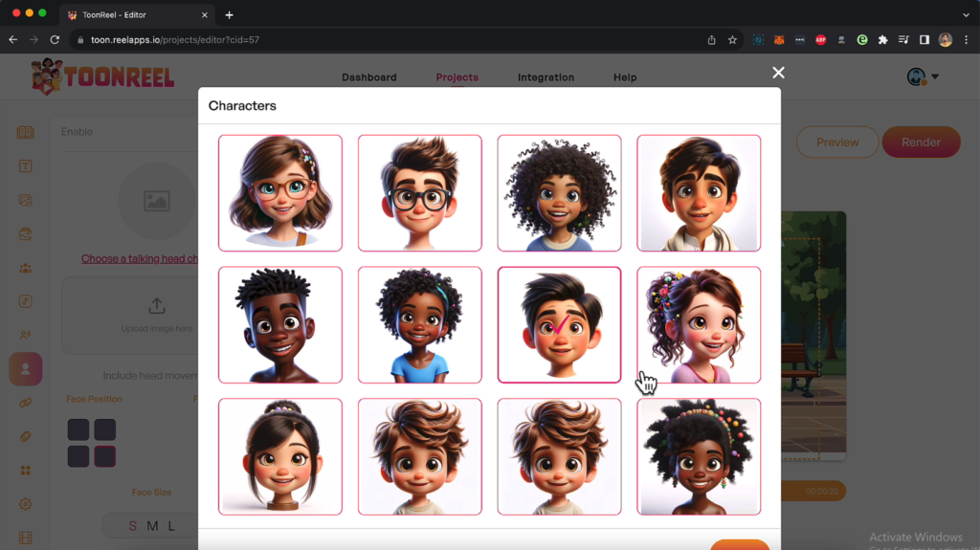Open a new browser tab
This screenshot has width=980, height=550.
point(230,15)
